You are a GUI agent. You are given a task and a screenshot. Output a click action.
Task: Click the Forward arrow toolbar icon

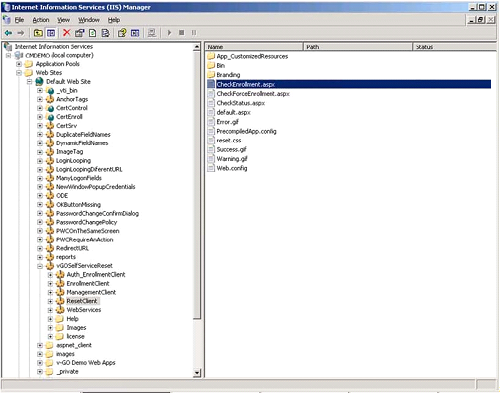(x=21, y=33)
